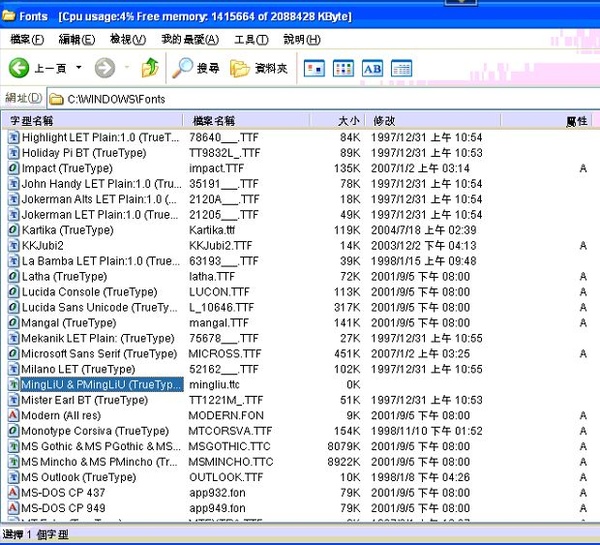Click the MSGOTHIC.TTC file name
The width and height of the screenshot is (600, 545).
click(x=229, y=446)
